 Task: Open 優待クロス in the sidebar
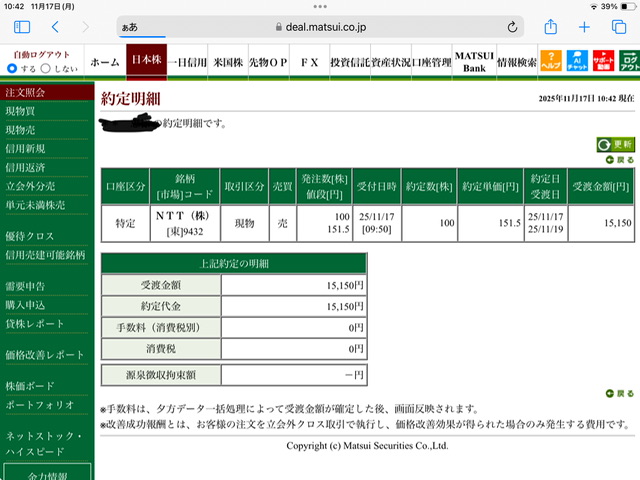pyautogui.click(x=29, y=236)
